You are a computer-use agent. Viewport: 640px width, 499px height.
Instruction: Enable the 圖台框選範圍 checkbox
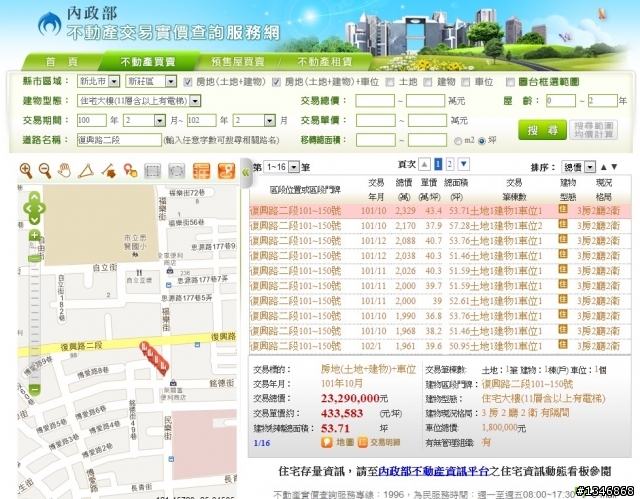[510, 82]
